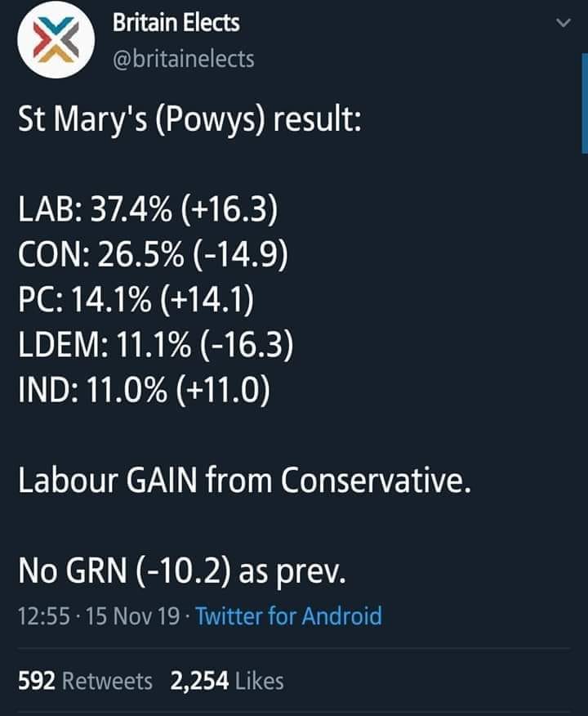View the 592 Retweets list
The image size is (588, 716).
(85, 681)
